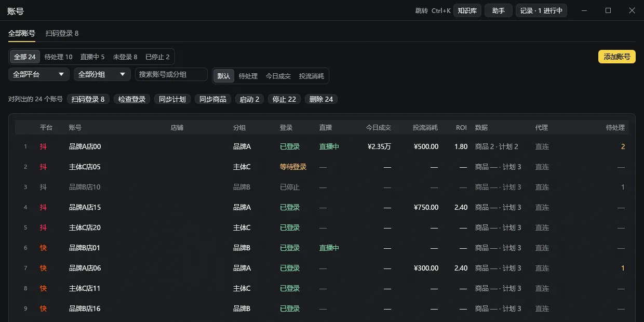Select account row 品牌A店00
Screen dimensions: 644x322
322,147
